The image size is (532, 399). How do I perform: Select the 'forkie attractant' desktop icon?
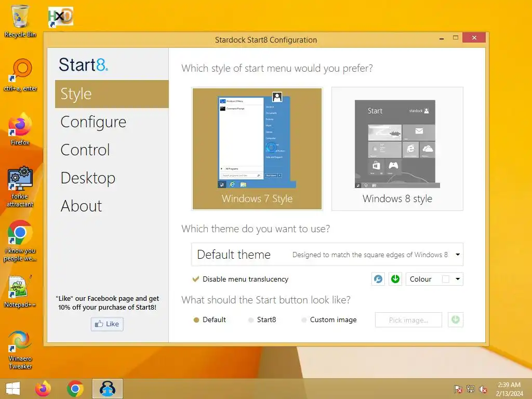click(20, 187)
